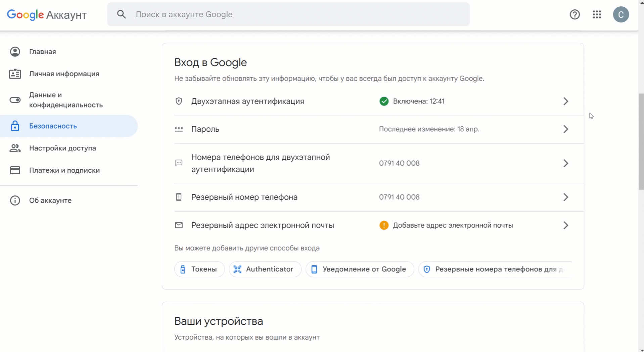Open Номера телефонов row chevron
Viewport: 644px width, 352px height.
[566, 163]
